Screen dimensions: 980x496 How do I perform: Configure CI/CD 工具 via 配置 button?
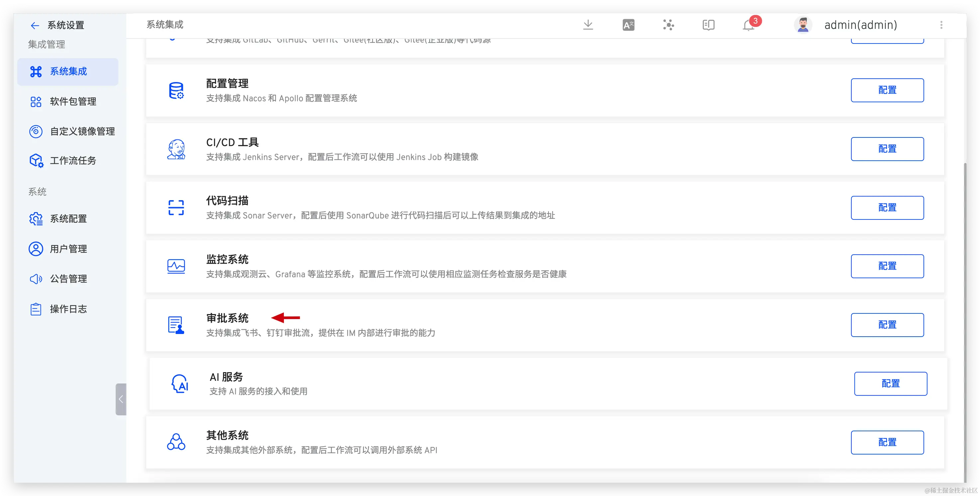pos(887,149)
